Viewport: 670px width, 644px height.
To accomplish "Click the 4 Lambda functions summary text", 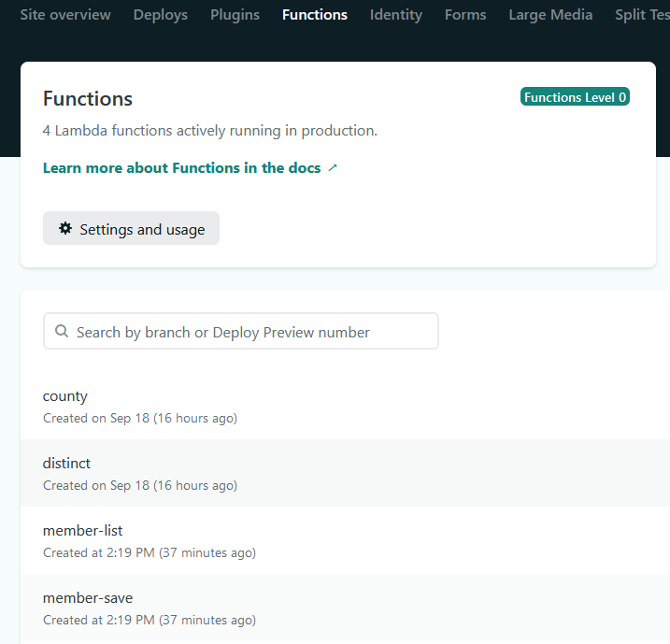I will [x=210, y=131].
